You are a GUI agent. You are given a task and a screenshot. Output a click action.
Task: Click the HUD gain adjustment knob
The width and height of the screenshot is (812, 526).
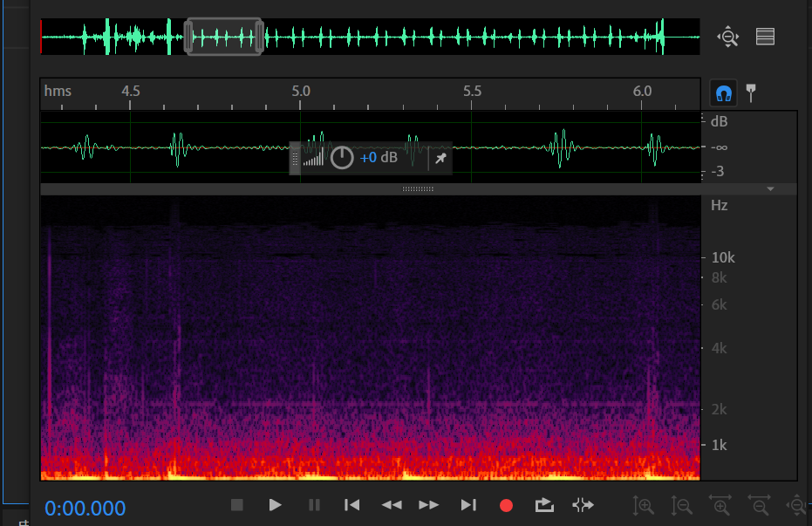[342, 158]
